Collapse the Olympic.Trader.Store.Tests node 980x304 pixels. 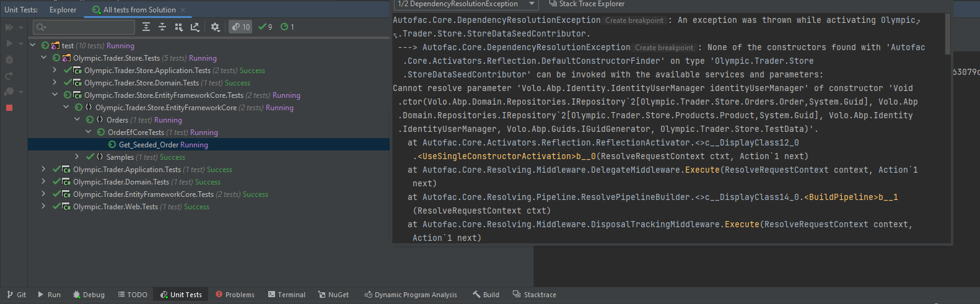[44, 58]
